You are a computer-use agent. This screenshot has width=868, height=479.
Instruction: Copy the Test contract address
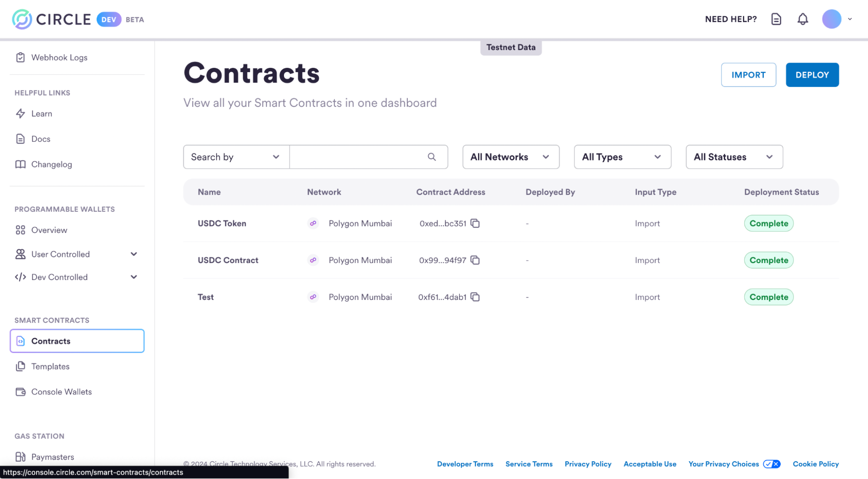point(475,297)
